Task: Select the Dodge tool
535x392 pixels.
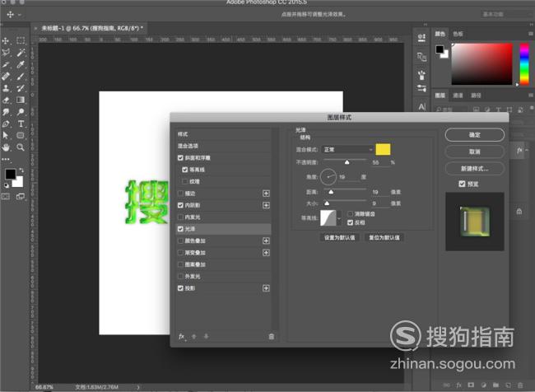Action: [x=21, y=112]
